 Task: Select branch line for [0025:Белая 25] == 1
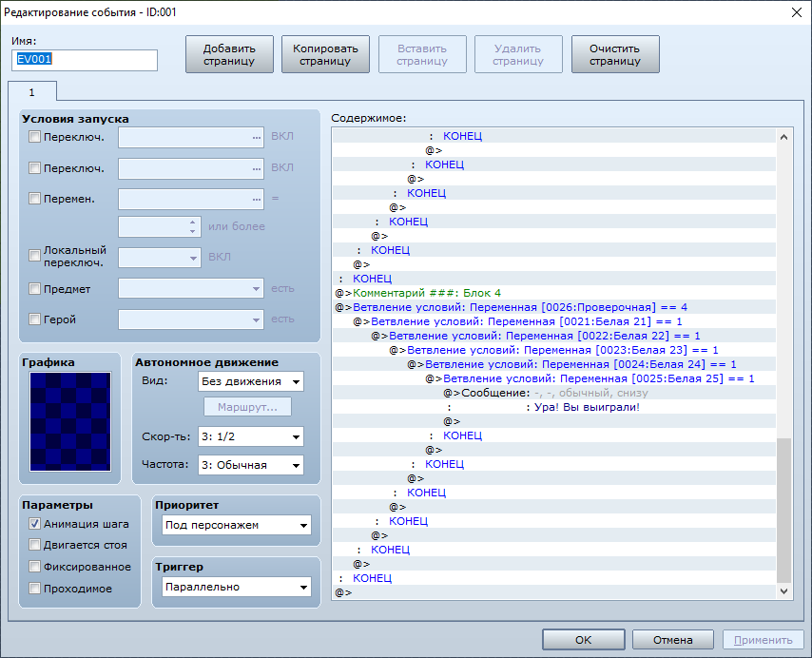pyautogui.click(x=554, y=378)
